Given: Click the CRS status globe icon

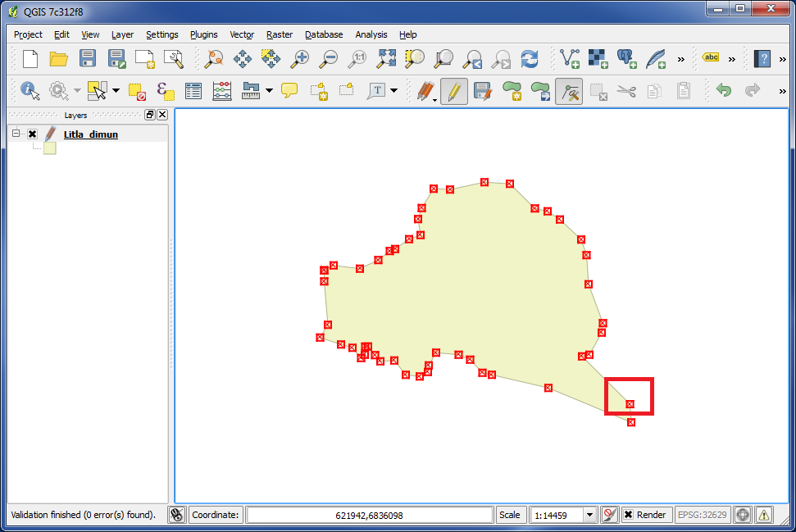Looking at the screenshot, I should tap(742, 515).
